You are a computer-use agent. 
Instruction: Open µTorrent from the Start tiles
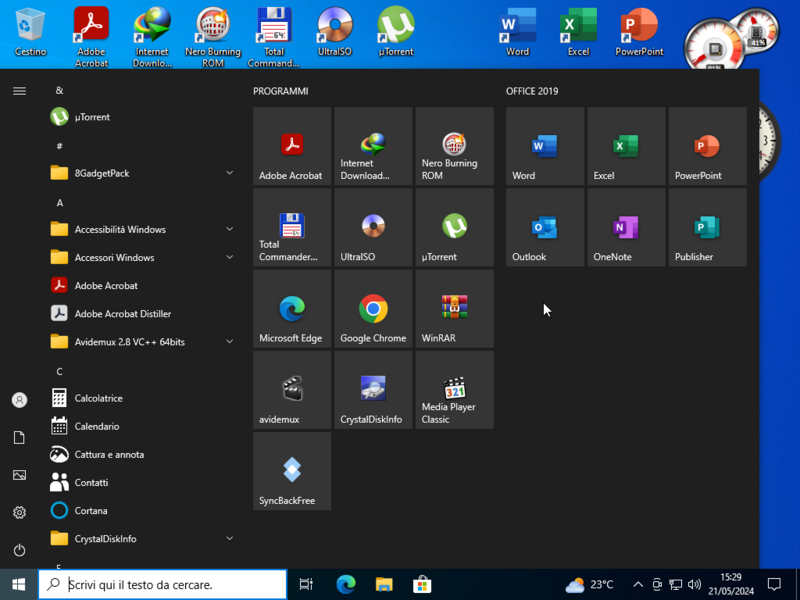pos(454,227)
